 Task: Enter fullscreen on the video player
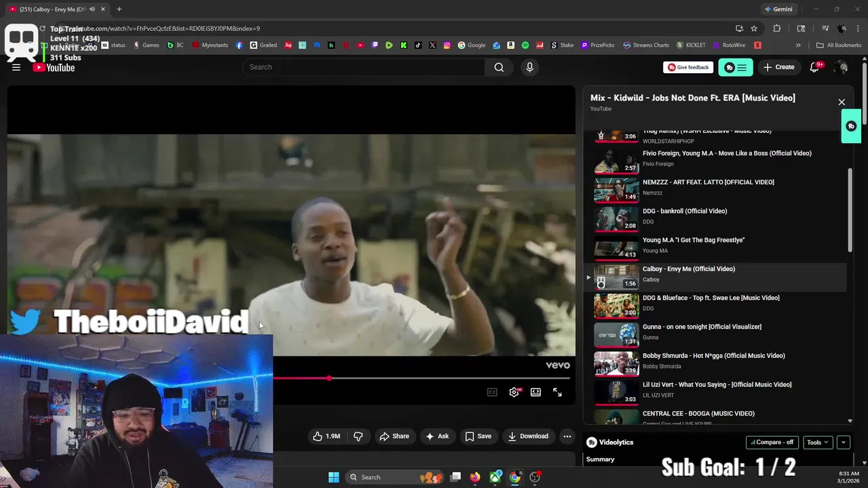[557, 392]
